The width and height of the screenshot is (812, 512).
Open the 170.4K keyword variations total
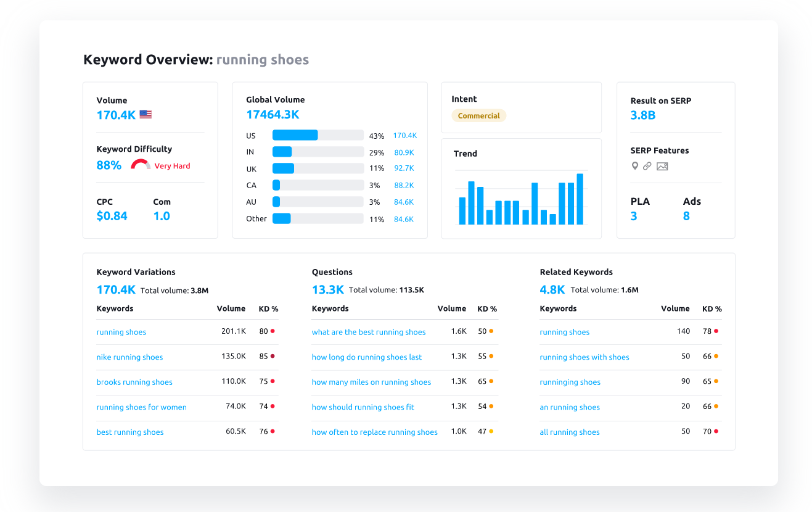pyautogui.click(x=116, y=289)
